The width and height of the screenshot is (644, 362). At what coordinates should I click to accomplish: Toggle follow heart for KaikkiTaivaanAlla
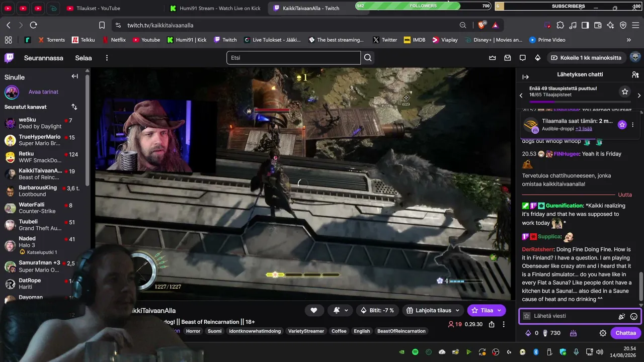point(314,310)
